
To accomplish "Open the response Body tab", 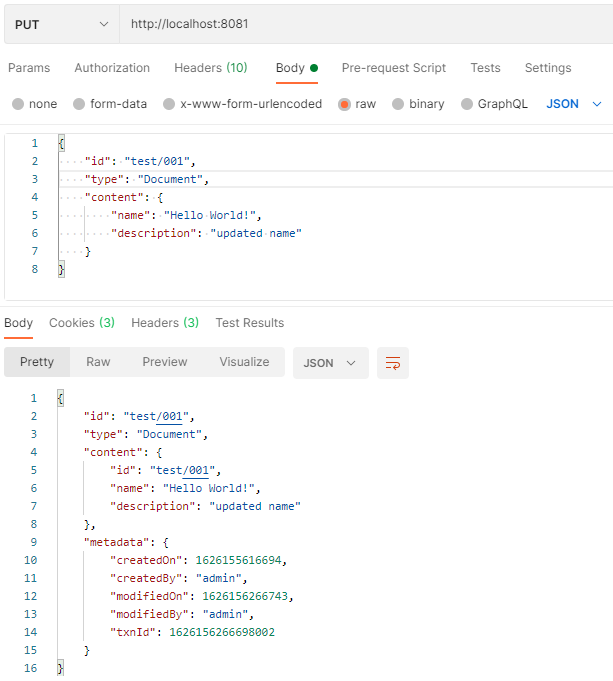I will 19,323.
